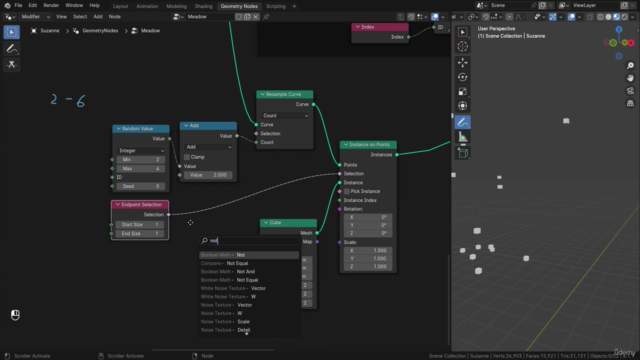Viewport: 640px width, 360px height.
Task: Toggle the Clamp checkbox on Add node
Action: [x=187, y=157]
